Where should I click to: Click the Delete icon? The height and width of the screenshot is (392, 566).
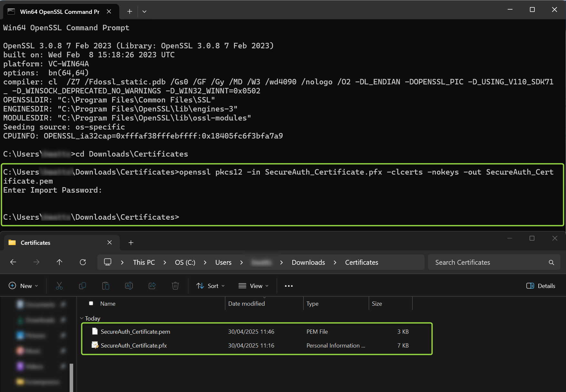pos(175,286)
